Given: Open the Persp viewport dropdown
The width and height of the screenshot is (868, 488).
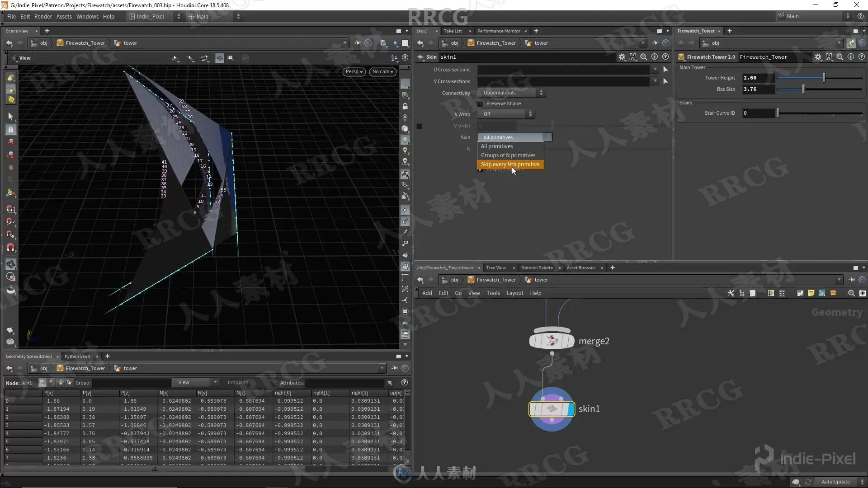Looking at the screenshot, I should click(354, 72).
